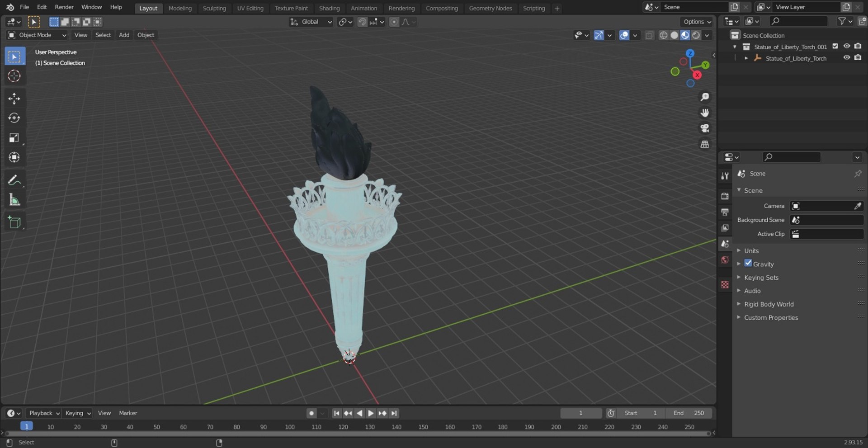Click the End frame 250 field

point(689,413)
